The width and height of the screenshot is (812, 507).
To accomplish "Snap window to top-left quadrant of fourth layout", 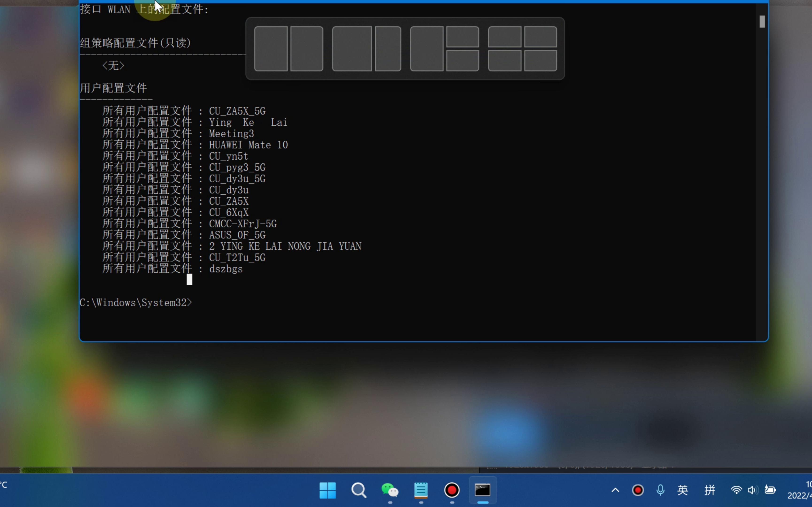I will click(x=504, y=37).
